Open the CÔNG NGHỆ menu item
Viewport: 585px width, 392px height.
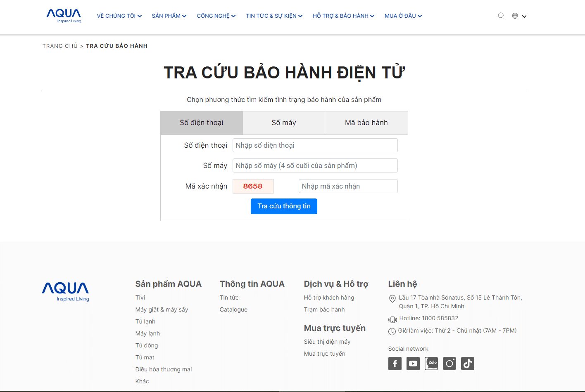point(216,15)
